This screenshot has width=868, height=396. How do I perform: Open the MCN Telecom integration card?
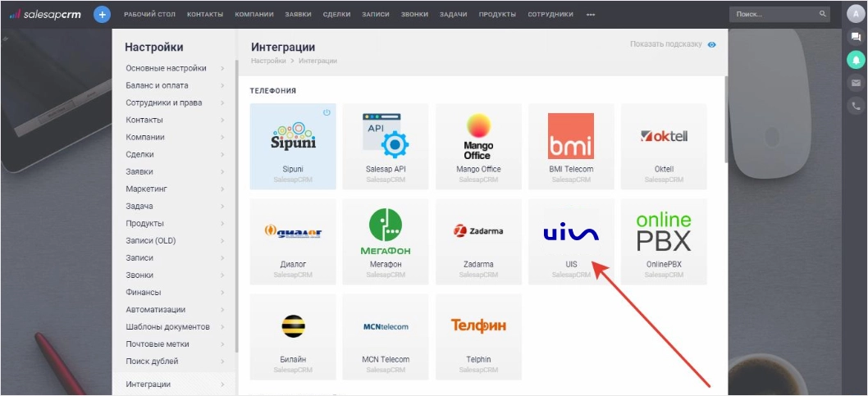(x=386, y=337)
